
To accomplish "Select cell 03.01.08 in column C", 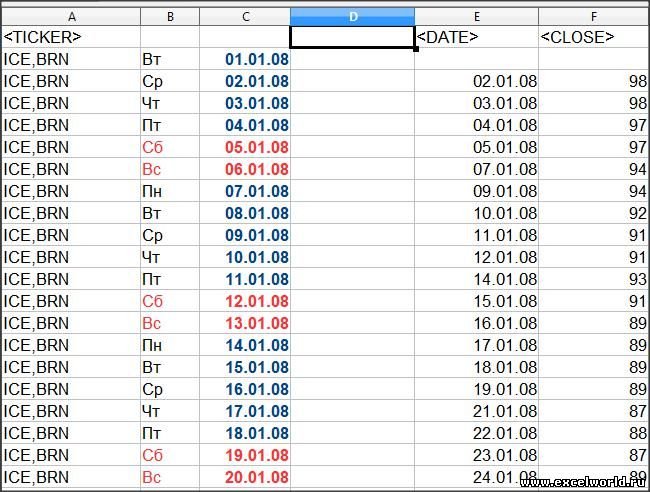I will tap(245, 103).
